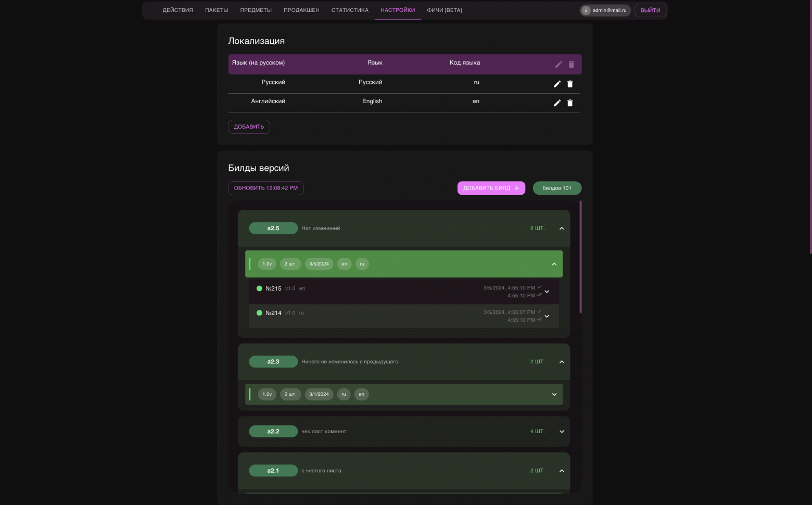Click the avatar icon beside admin@mail.ru
The image size is (812, 505).
pos(586,10)
